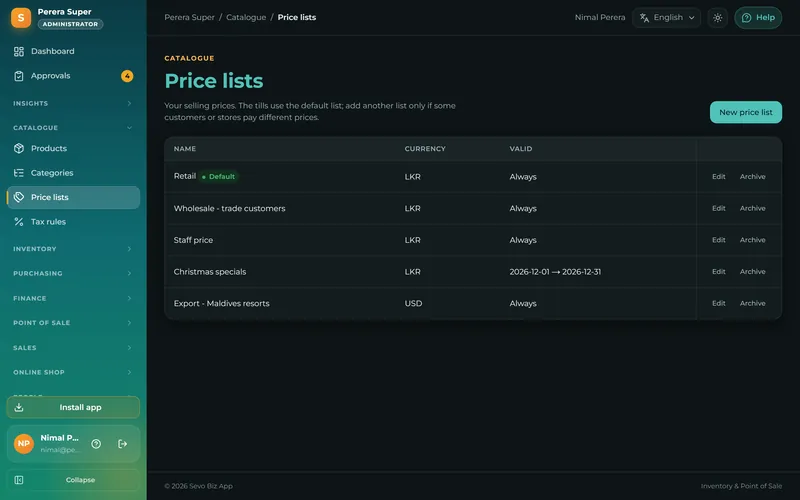Click the New price list button

pyautogui.click(x=745, y=112)
